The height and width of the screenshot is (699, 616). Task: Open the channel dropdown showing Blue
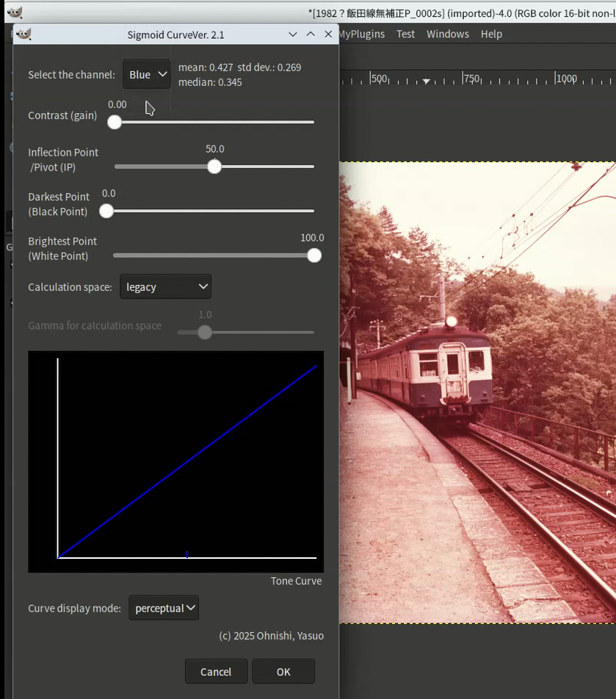(147, 75)
